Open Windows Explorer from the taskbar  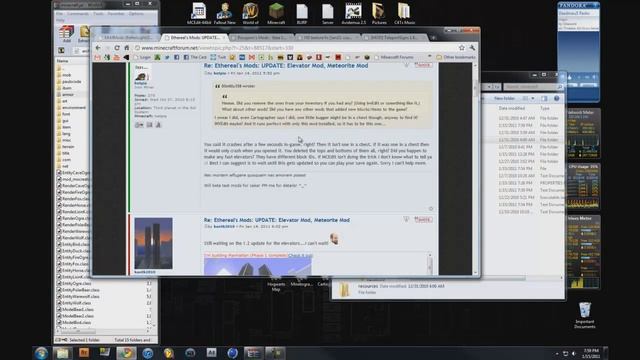point(62,353)
